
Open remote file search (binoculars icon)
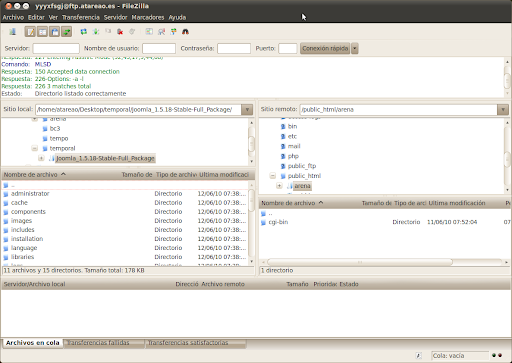pos(185,32)
